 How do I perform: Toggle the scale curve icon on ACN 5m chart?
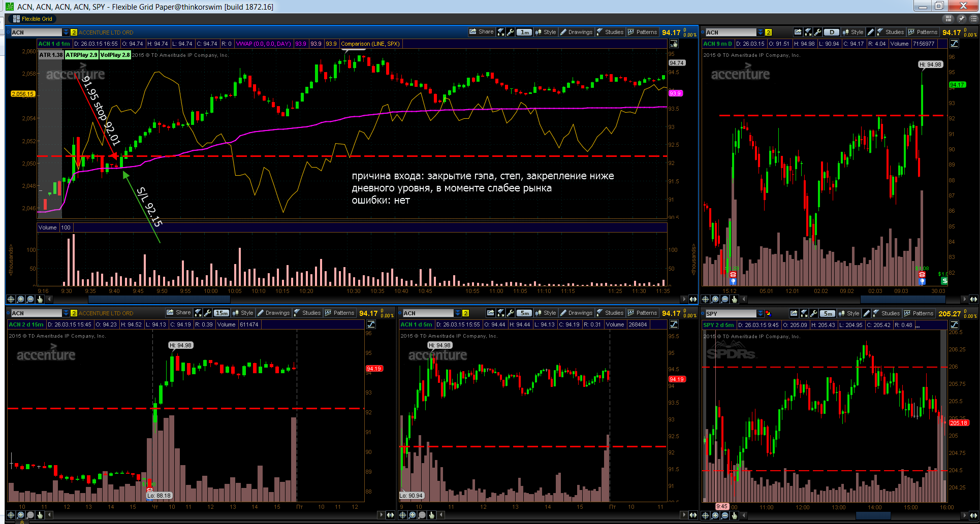[674, 324]
